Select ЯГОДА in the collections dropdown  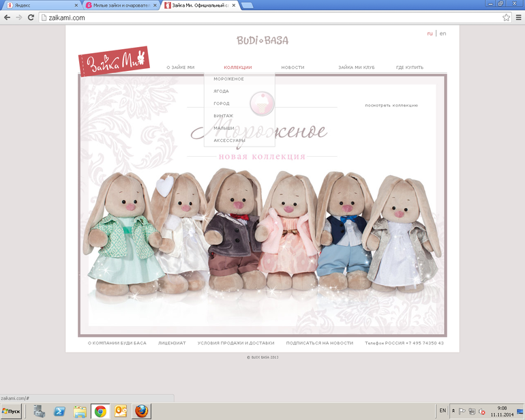point(221,91)
